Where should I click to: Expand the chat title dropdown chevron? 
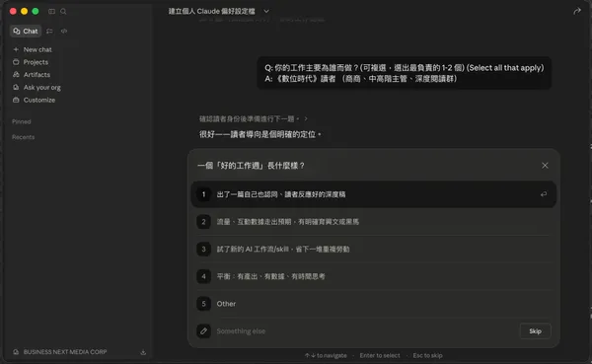pos(266,11)
